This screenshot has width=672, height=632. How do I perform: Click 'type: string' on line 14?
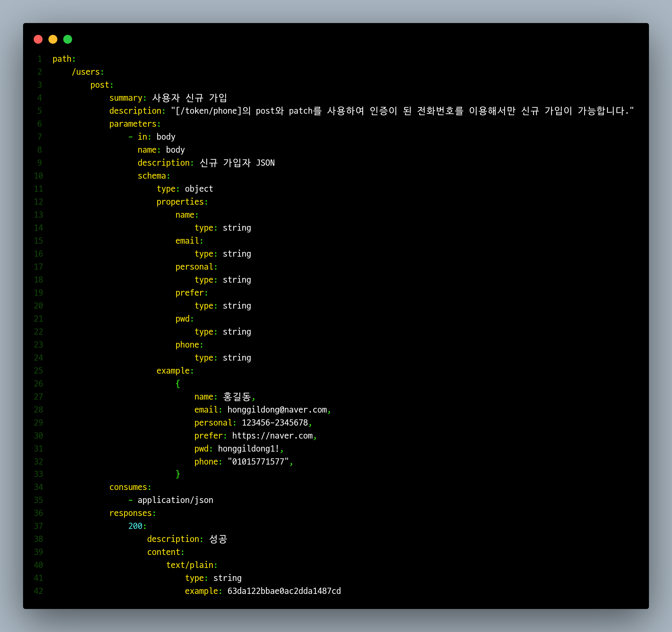[x=223, y=228]
